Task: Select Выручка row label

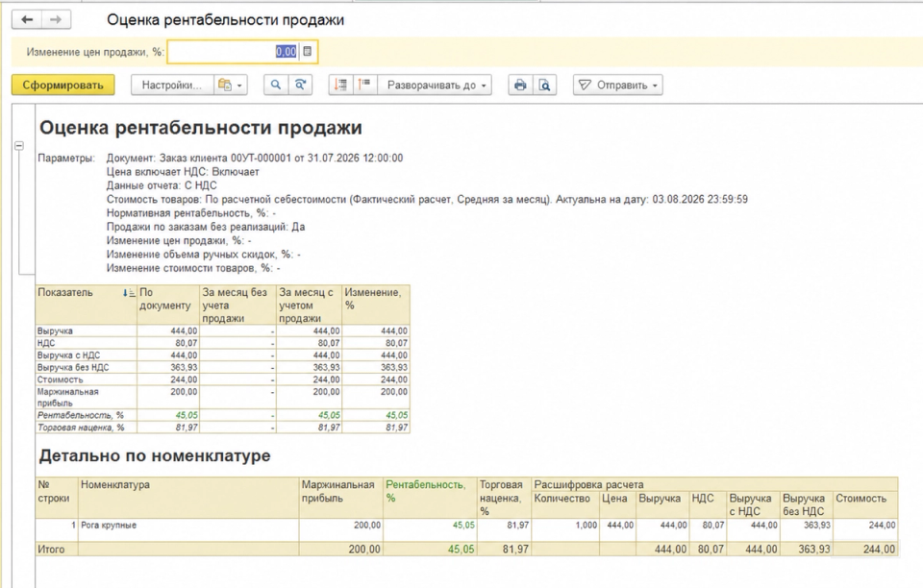Action: [55, 331]
